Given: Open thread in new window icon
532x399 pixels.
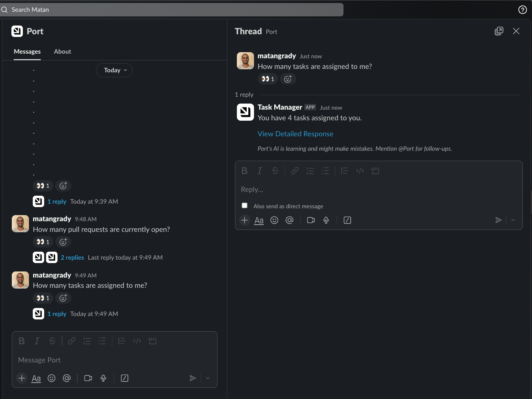Looking at the screenshot, I should tap(498, 31).
